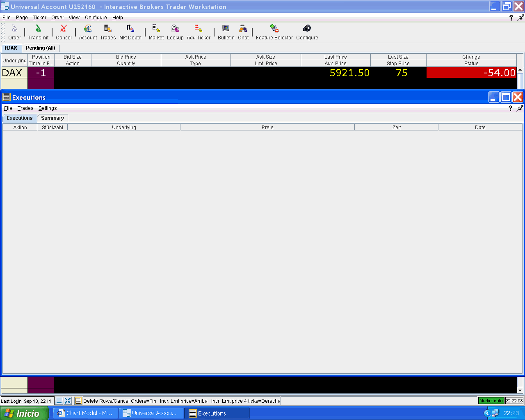Viewport: 525px width, 420px height.
Task: Click the Last Login status field
Action: click(27, 401)
